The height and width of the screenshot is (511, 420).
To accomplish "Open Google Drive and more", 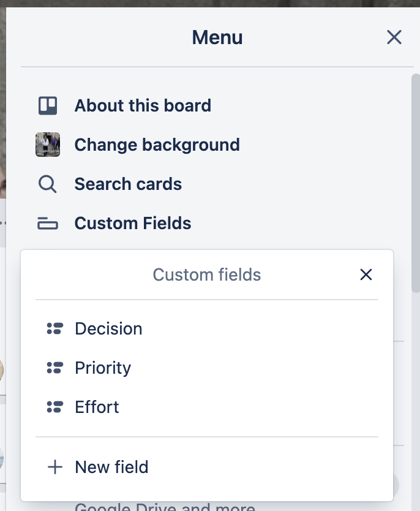I will (164, 506).
